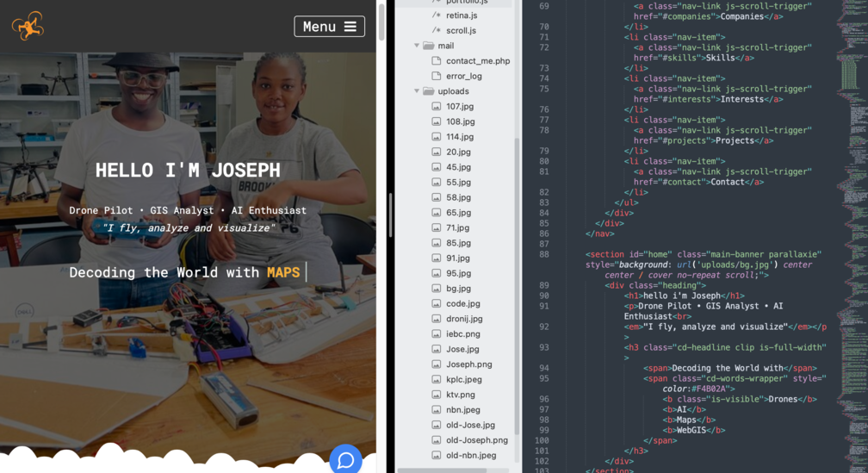Click the file icon beside retina.js
This screenshot has width=868, height=473.
tap(437, 16)
